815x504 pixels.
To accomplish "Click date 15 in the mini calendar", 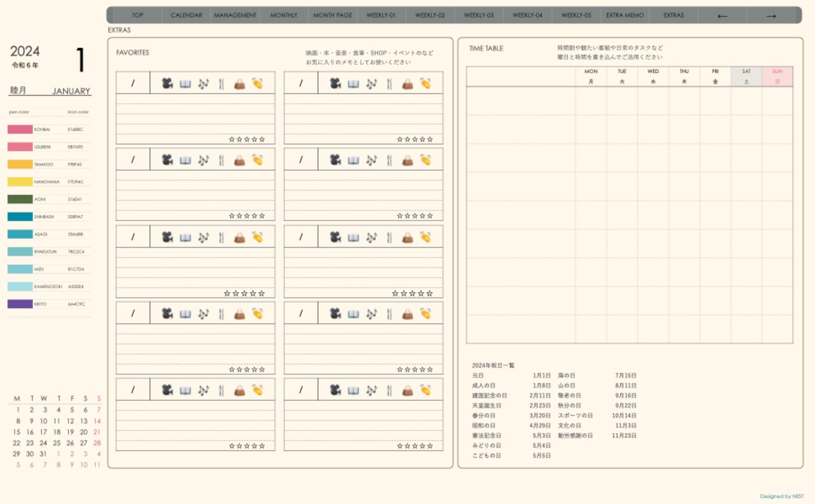I will pyautogui.click(x=17, y=431).
